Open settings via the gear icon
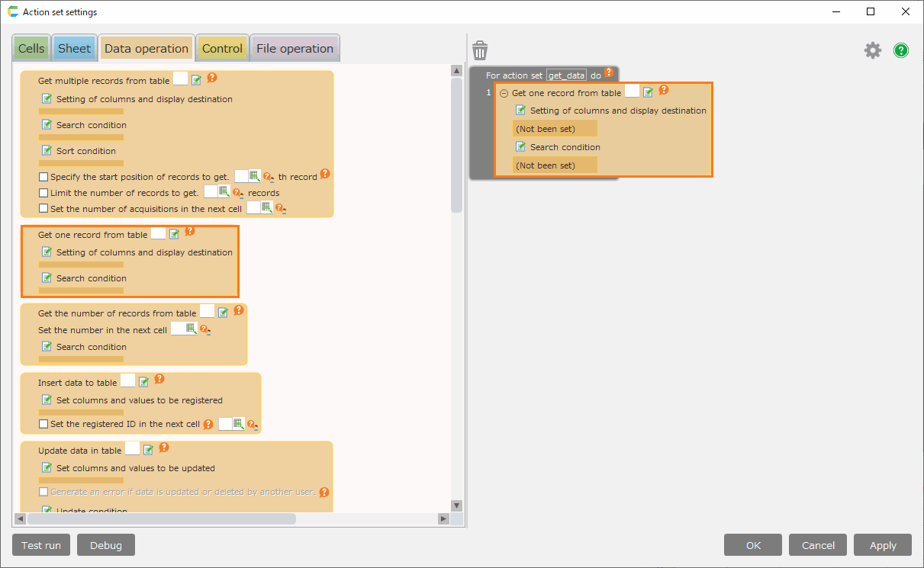The height and width of the screenshot is (568, 924). pyautogui.click(x=872, y=50)
